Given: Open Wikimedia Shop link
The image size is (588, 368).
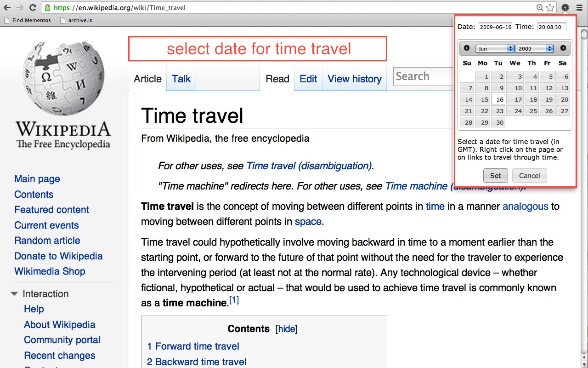Looking at the screenshot, I should tap(50, 271).
